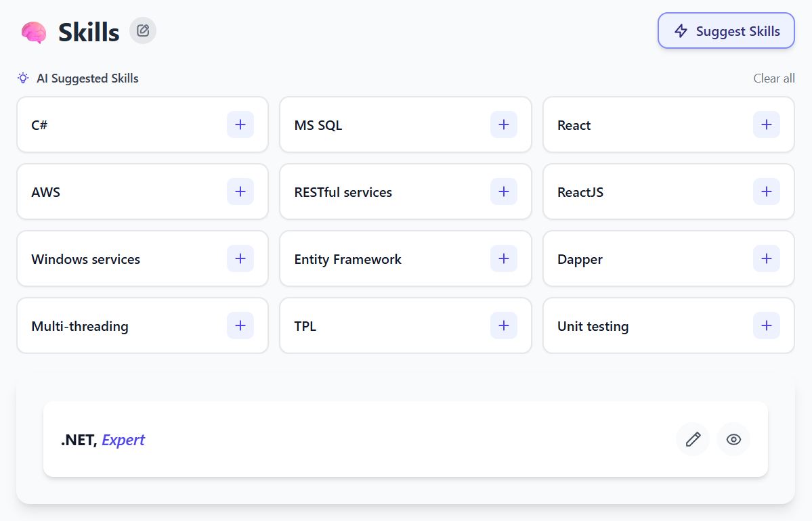Add the MS SQL suggested skill
This screenshot has width=812, height=521.
pyautogui.click(x=503, y=124)
